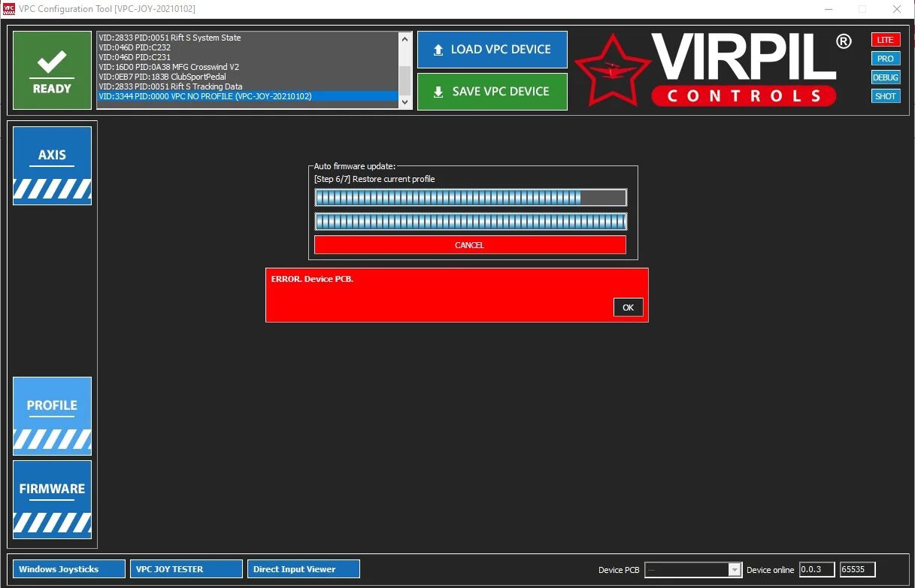The height and width of the screenshot is (588, 915).
Task: Click the Step 6/7 Restore current profile text
Action: (x=374, y=179)
